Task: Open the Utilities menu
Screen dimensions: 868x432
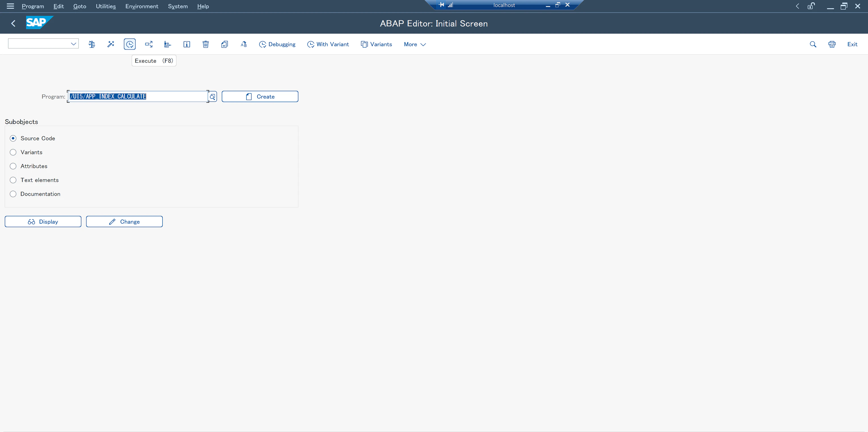Action: [x=106, y=6]
